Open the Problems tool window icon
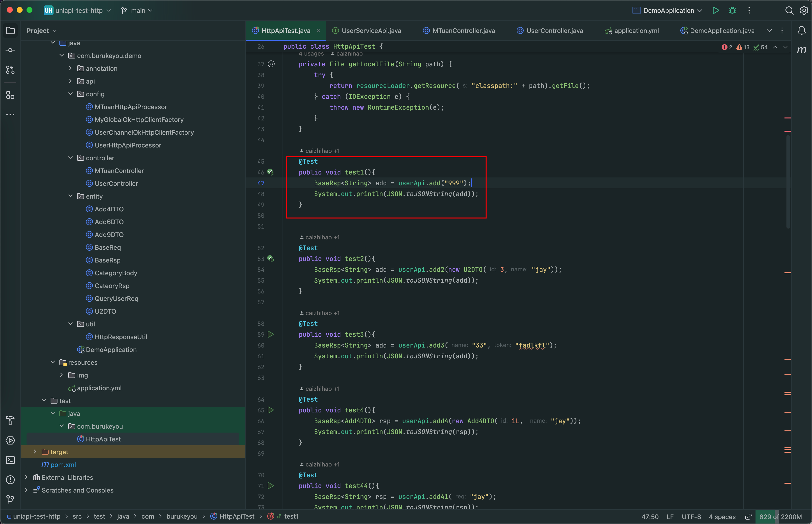Viewport: 812px width, 524px height. [x=10, y=480]
